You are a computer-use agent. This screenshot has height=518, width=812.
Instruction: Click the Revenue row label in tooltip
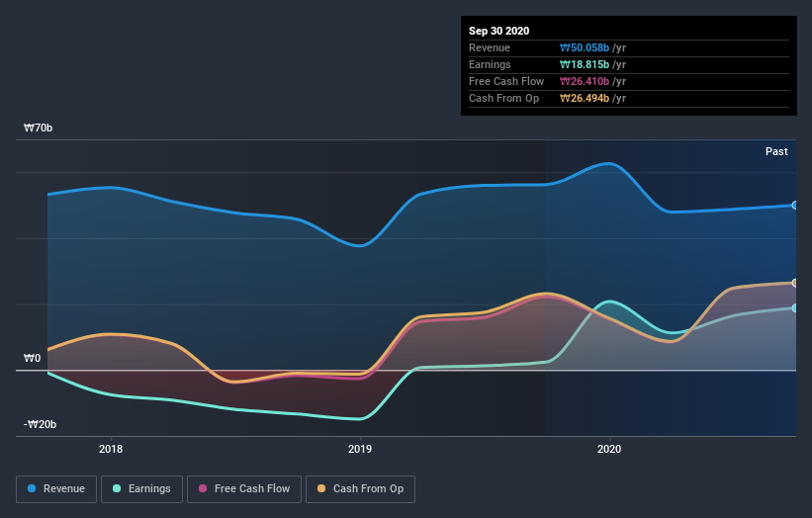click(490, 47)
